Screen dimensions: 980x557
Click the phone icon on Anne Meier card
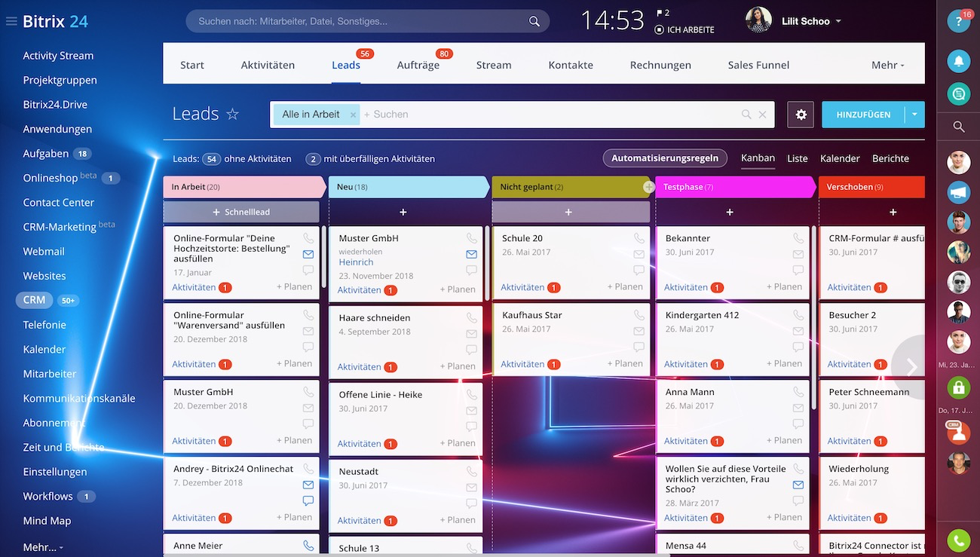point(308,546)
